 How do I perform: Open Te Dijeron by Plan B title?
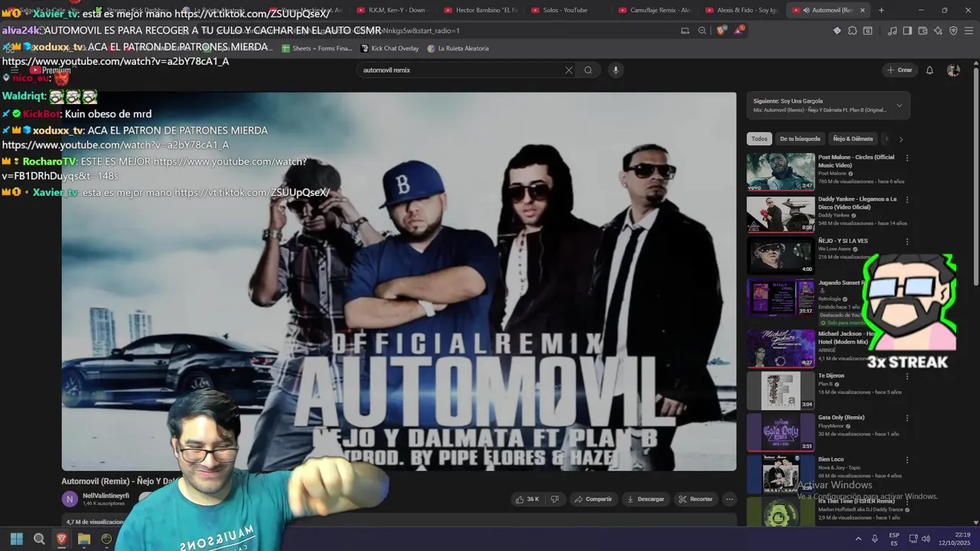coord(831,376)
